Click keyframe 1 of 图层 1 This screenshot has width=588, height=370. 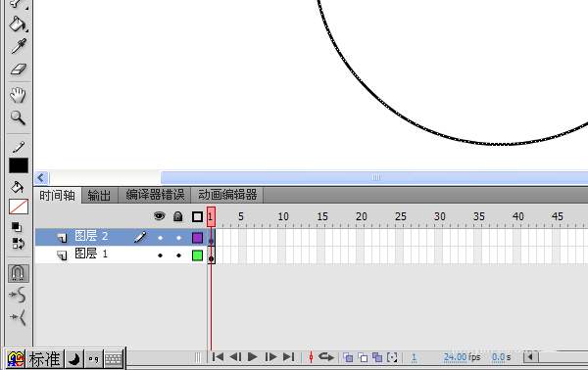point(211,255)
